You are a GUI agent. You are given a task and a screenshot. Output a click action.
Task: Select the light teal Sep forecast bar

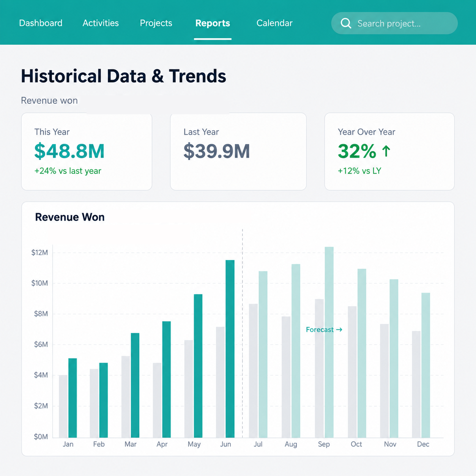pos(329,342)
